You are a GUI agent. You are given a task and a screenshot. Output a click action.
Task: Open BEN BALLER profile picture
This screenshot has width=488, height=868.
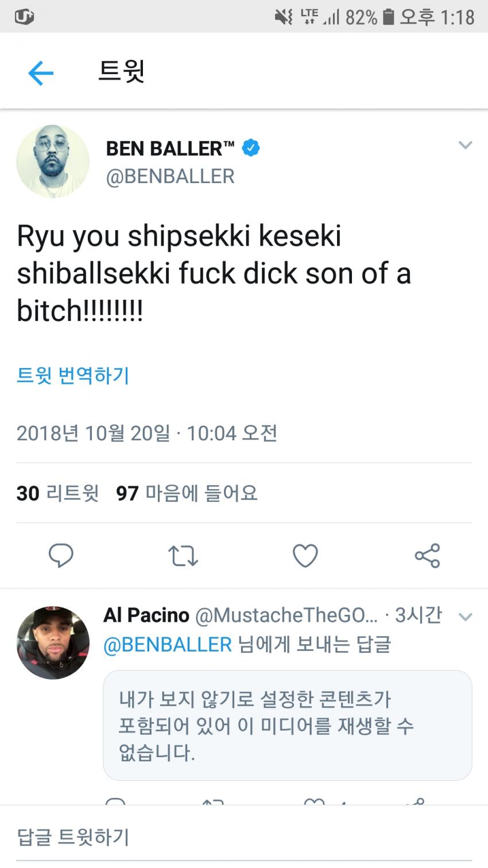pyautogui.click(x=53, y=161)
